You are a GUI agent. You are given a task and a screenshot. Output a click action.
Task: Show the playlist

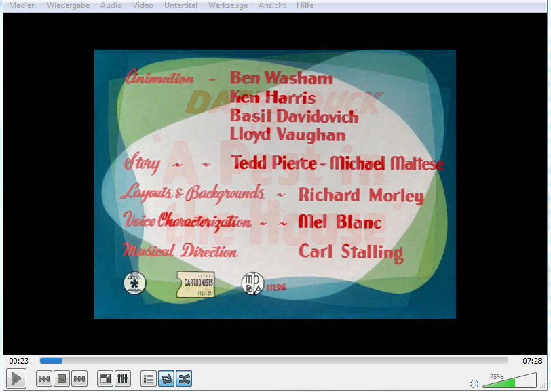pyautogui.click(x=149, y=378)
